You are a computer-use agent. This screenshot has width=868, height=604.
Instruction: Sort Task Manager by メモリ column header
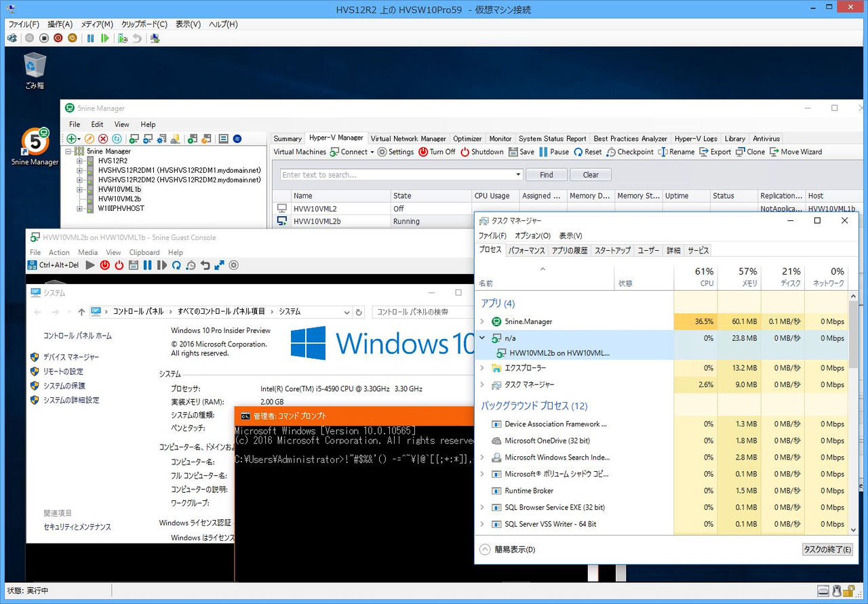(739, 276)
